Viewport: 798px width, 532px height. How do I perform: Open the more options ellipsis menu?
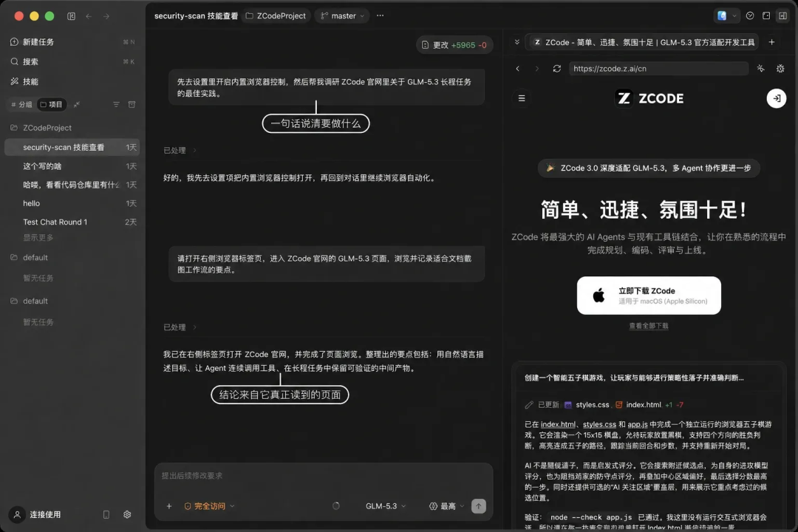coord(381,16)
